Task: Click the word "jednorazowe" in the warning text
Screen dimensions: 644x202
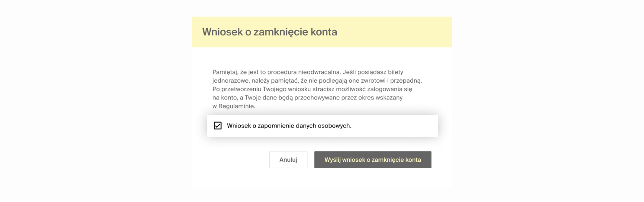Action: (x=230, y=80)
